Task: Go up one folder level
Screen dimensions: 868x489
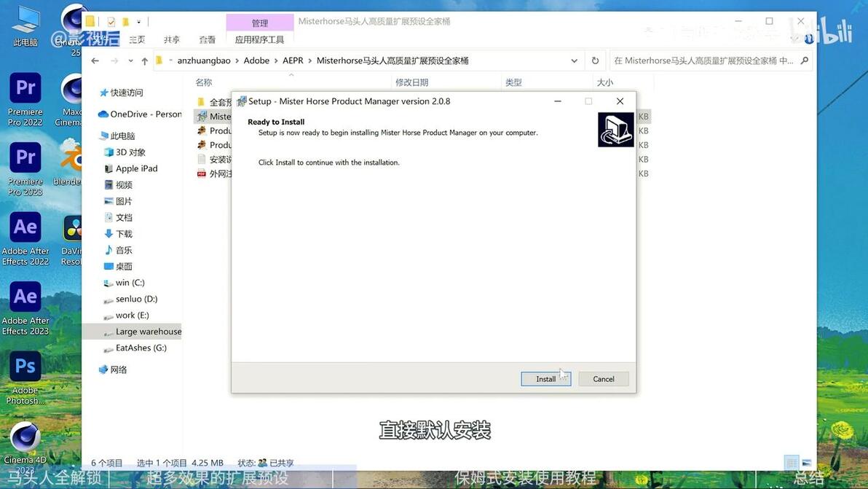Action: 144,61
